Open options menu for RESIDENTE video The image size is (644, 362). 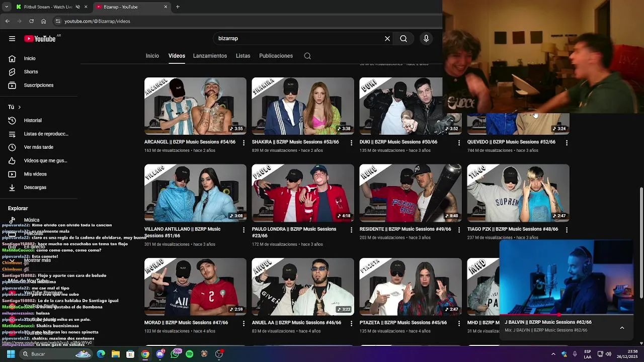(459, 230)
